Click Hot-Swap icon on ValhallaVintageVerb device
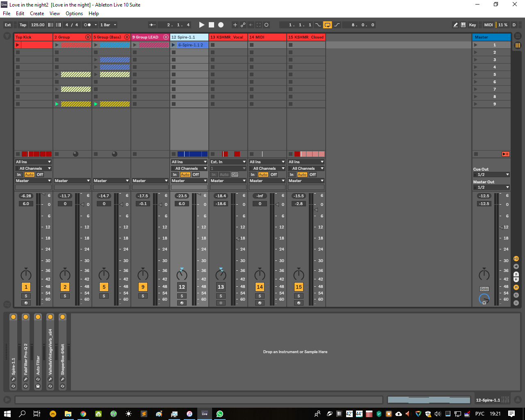 (x=50, y=386)
